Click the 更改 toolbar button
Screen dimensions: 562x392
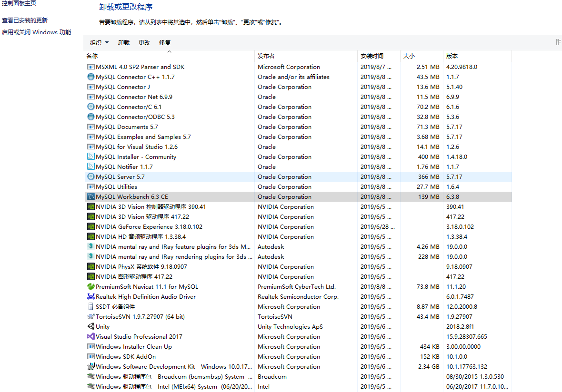(144, 43)
